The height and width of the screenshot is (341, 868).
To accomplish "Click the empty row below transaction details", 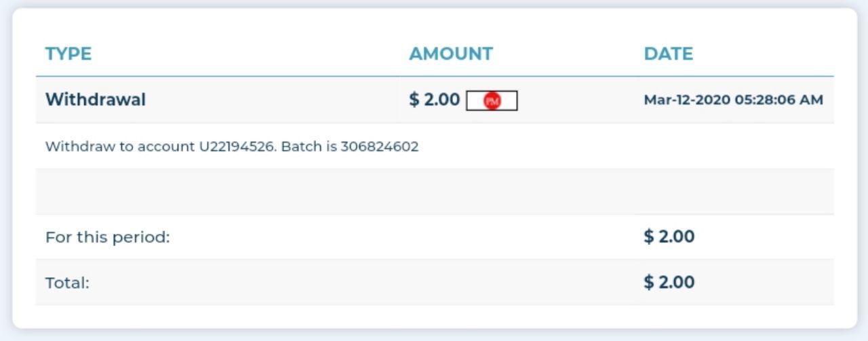I will coord(434,192).
